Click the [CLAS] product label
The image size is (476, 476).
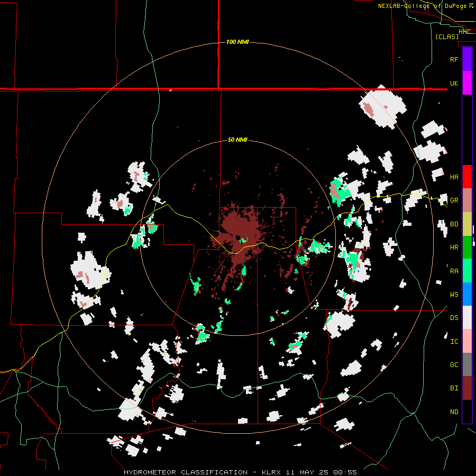[x=447, y=36]
